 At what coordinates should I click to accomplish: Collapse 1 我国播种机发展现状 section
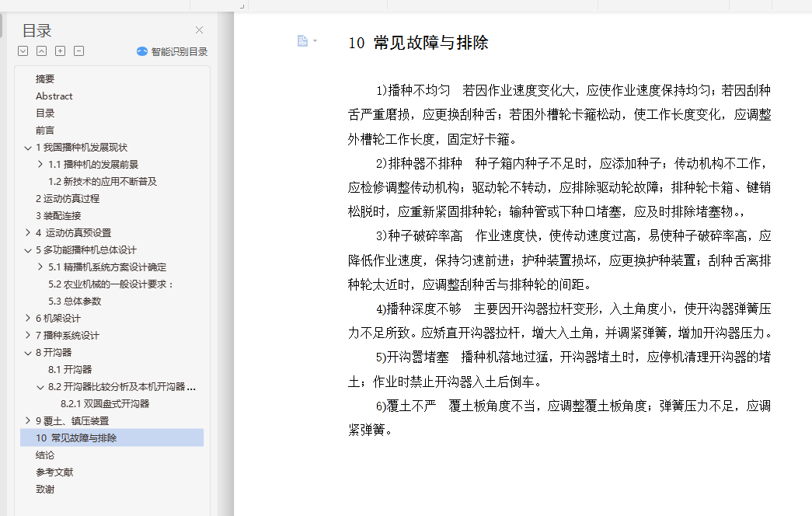tap(28, 148)
